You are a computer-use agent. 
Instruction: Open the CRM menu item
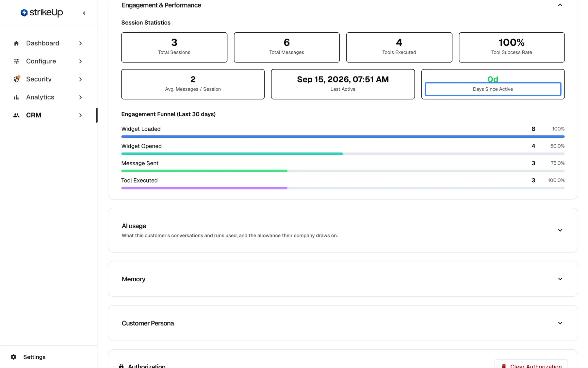[48, 115]
